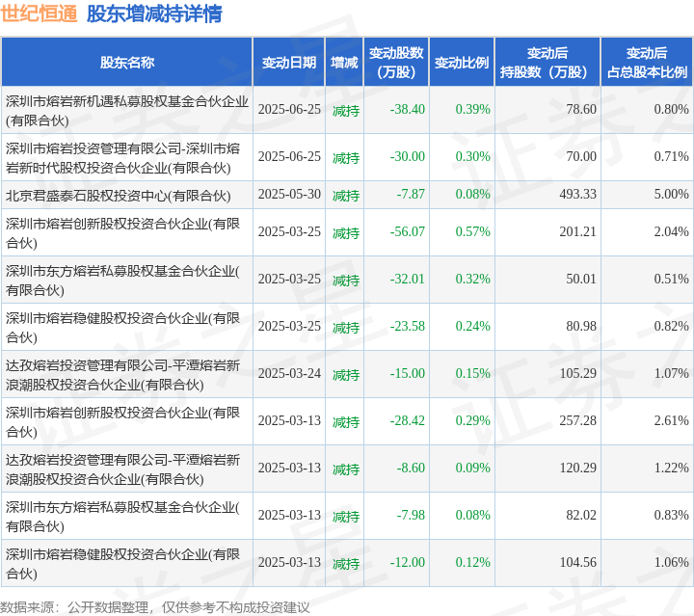
Task: Select the 变动比例 column header
Action: [462, 63]
